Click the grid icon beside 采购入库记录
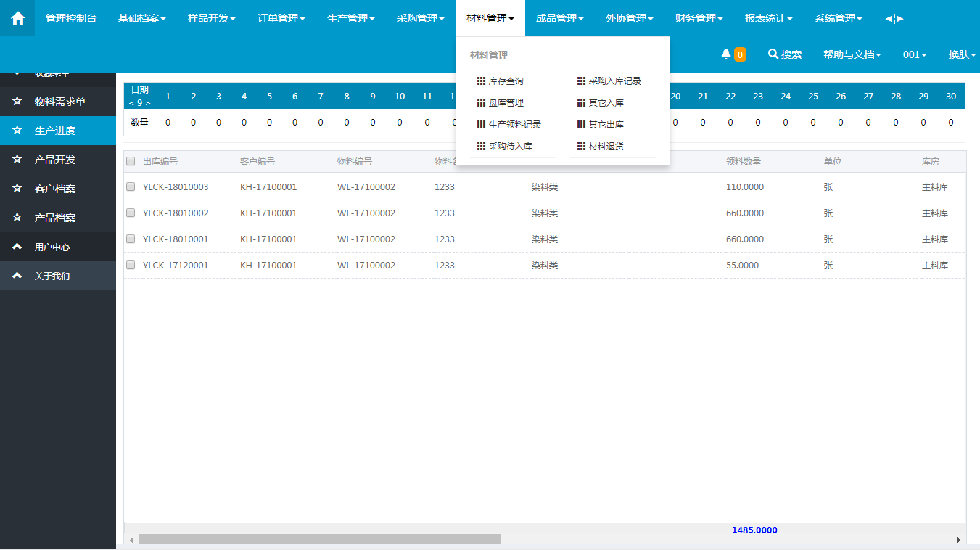Screen dimensions: 980x550 [581, 81]
